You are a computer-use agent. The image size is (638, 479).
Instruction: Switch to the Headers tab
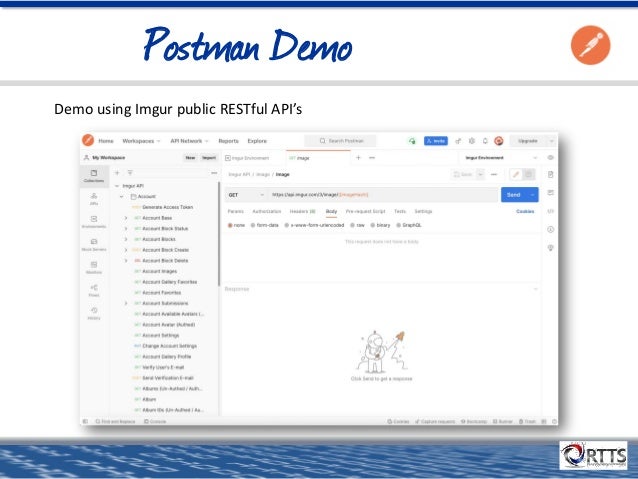303,211
